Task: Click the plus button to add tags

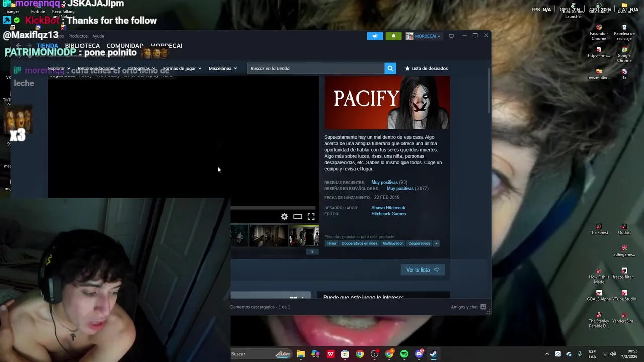Action: [436, 243]
